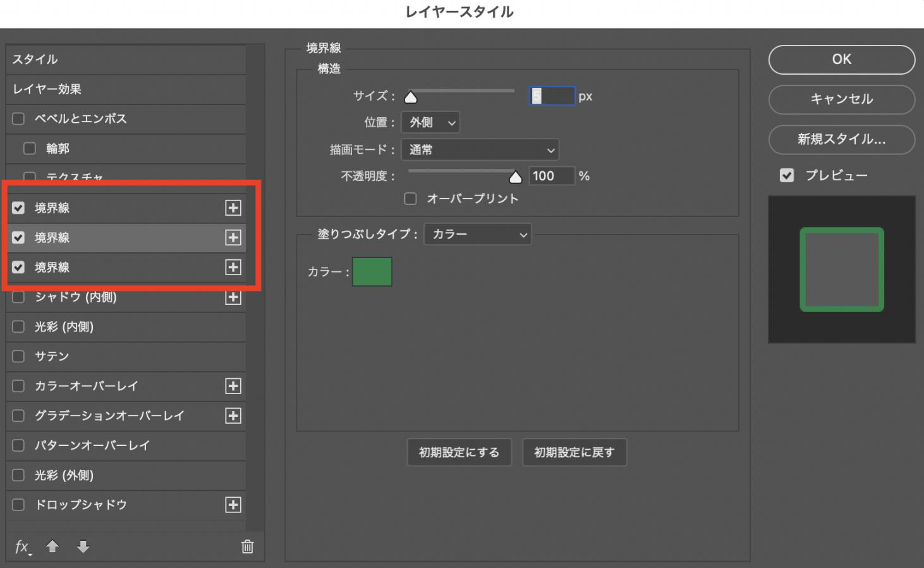The image size is (924, 568).
Task: Select スタイル in the left list
Action: pos(126,59)
